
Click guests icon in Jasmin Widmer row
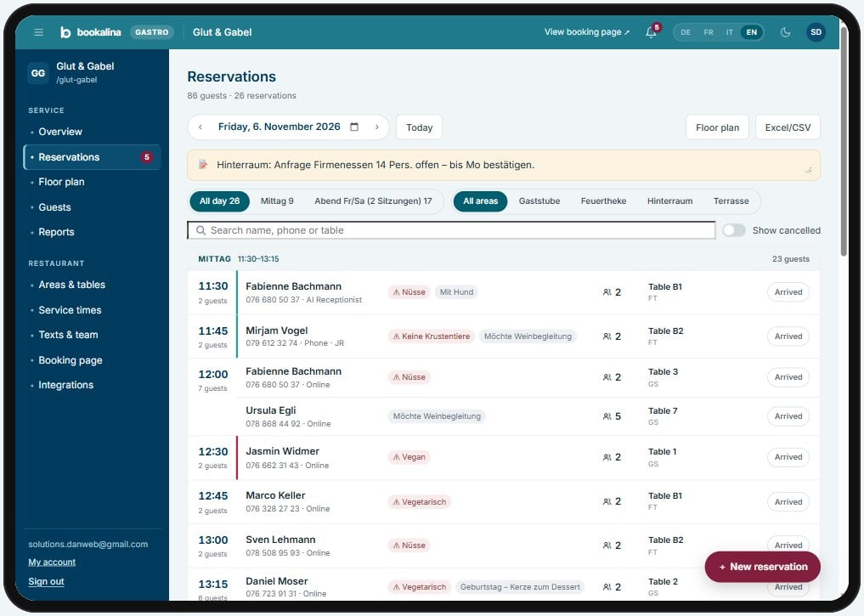607,457
